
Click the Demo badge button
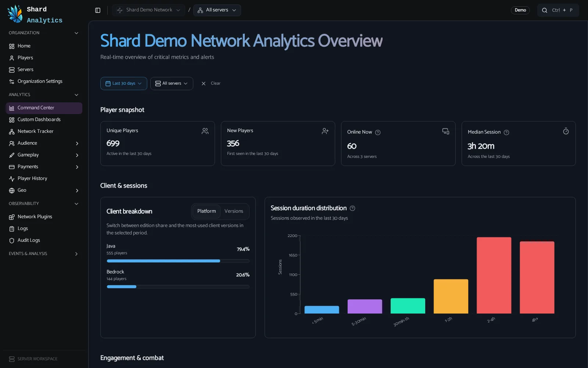coord(520,10)
